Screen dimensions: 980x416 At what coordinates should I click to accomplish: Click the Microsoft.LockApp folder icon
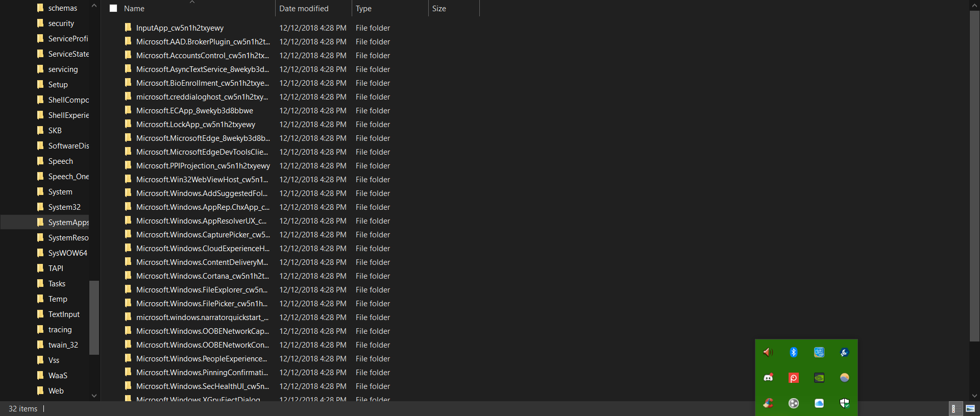128,124
